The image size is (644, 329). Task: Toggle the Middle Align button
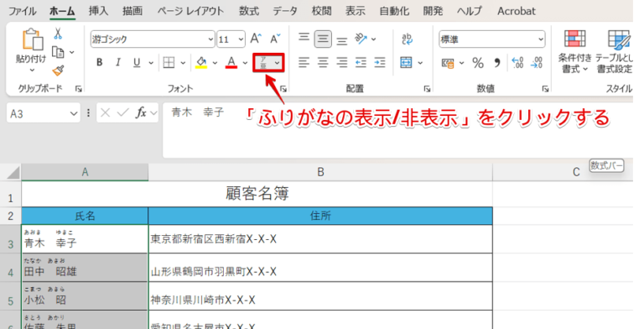click(x=323, y=39)
